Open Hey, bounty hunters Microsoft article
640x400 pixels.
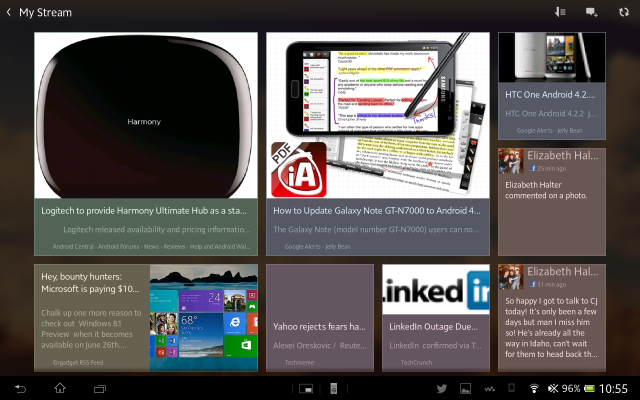point(90,283)
